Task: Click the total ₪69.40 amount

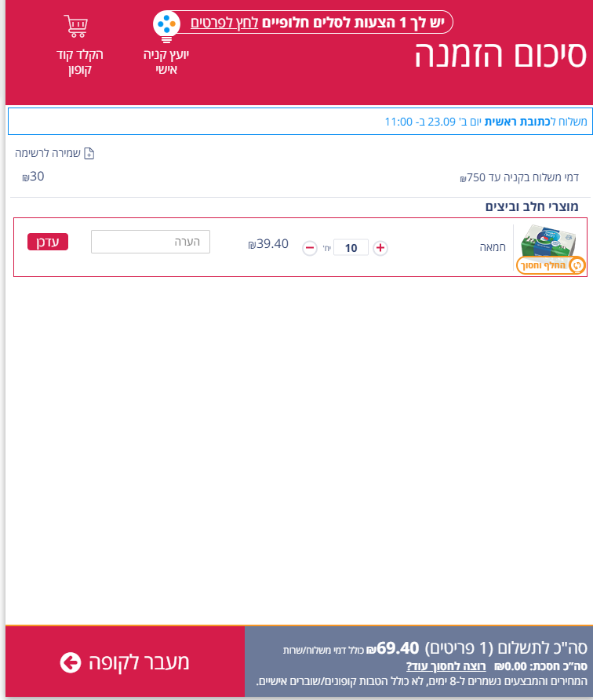Action: pos(393,648)
